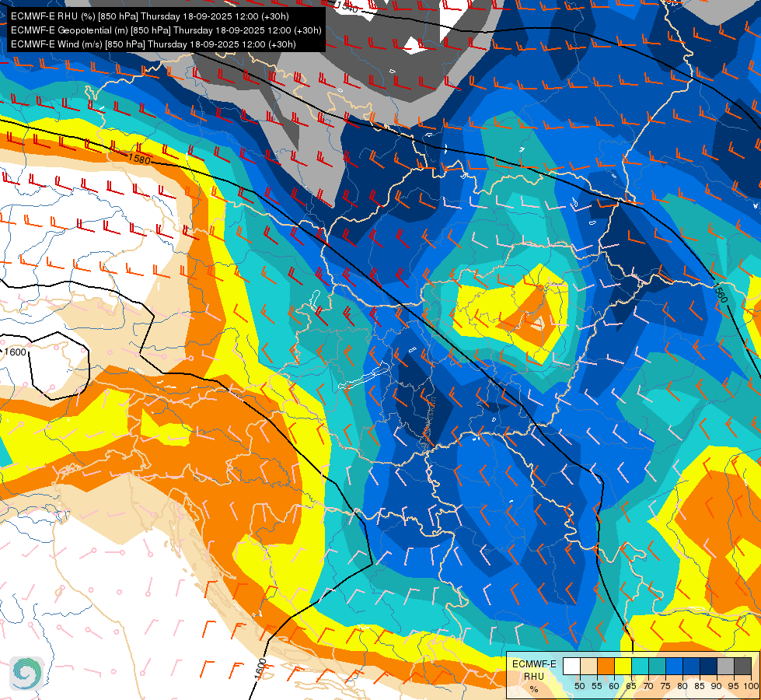Pick the light gray 90-95% legend swatch
761x700 pixels.
click(x=726, y=666)
